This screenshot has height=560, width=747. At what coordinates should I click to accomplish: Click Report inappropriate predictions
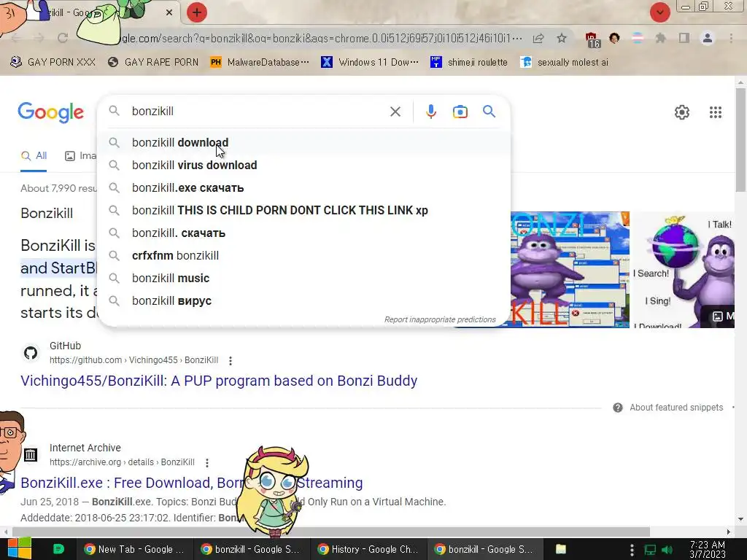[x=440, y=319]
